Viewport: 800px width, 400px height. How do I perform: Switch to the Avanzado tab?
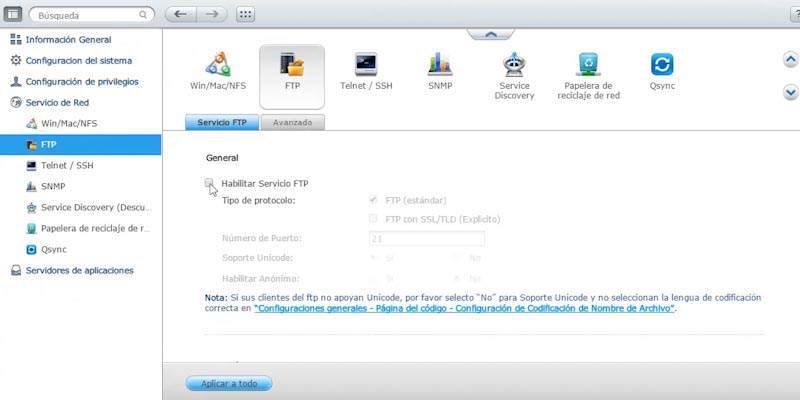(292, 122)
